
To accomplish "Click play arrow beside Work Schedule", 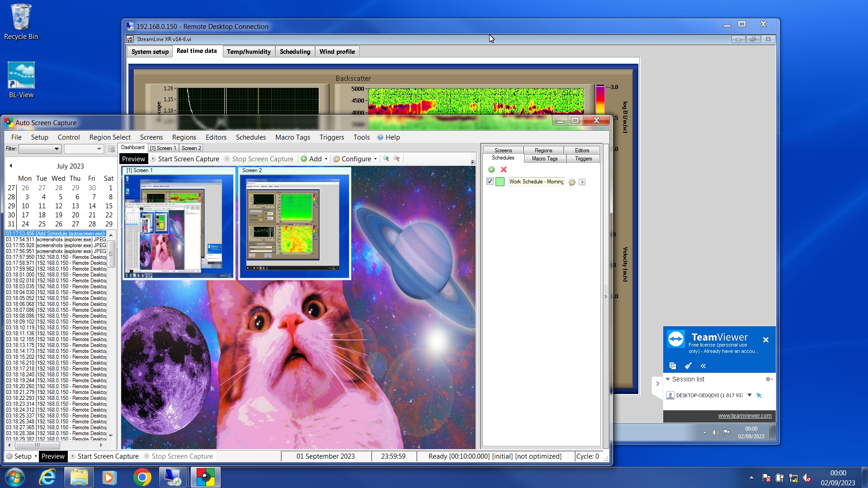I will pyautogui.click(x=582, y=182).
